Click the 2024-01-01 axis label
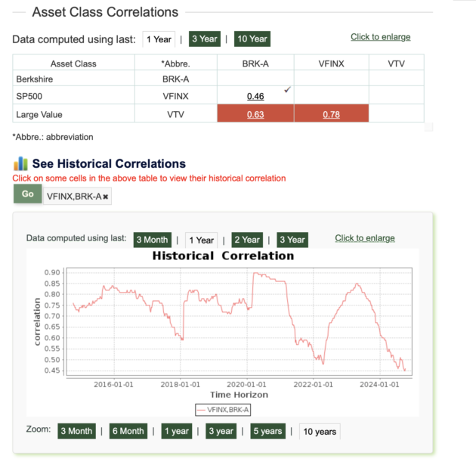476x468 pixels. pyautogui.click(x=379, y=385)
